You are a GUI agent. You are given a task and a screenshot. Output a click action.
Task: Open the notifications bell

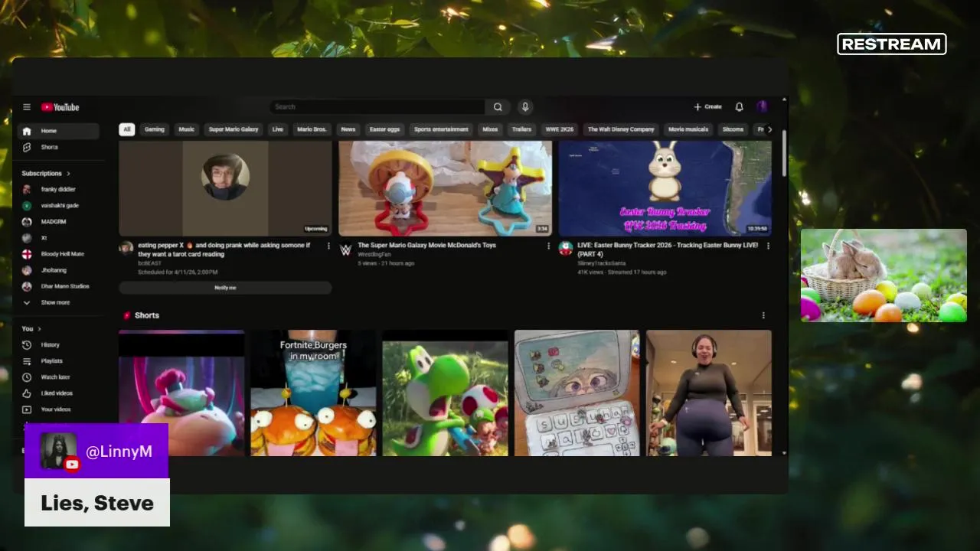point(739,107)
